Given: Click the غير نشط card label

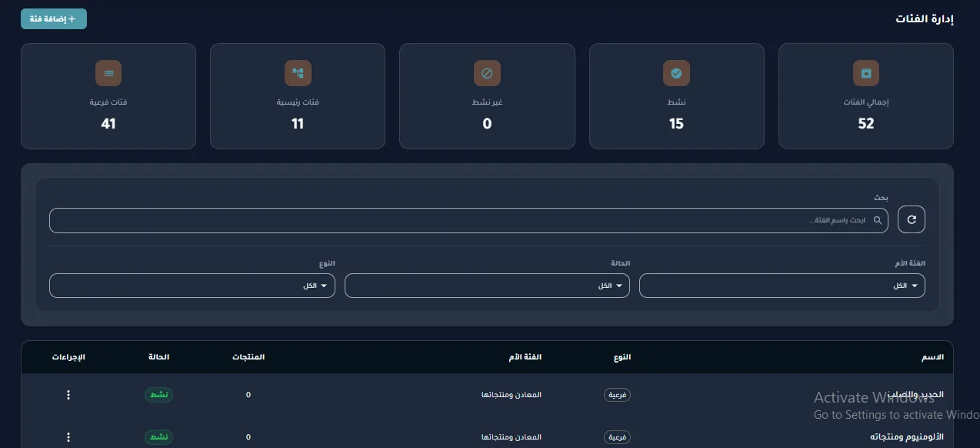Looking at the screenshot, I should click(x=487, y=102).
